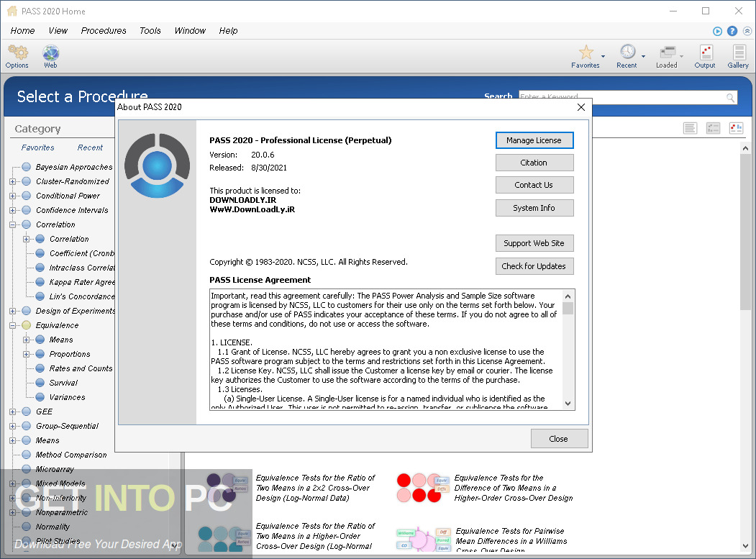Click the search magnifier icon
The width and height of the screenshot is (756, 559).
(x=730, y=97)
